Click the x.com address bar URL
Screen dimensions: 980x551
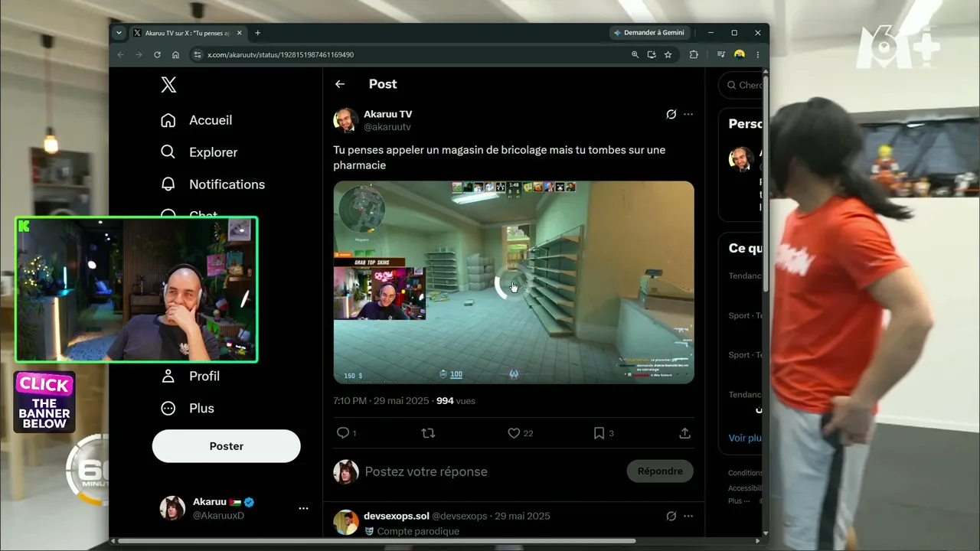point(281,55)
